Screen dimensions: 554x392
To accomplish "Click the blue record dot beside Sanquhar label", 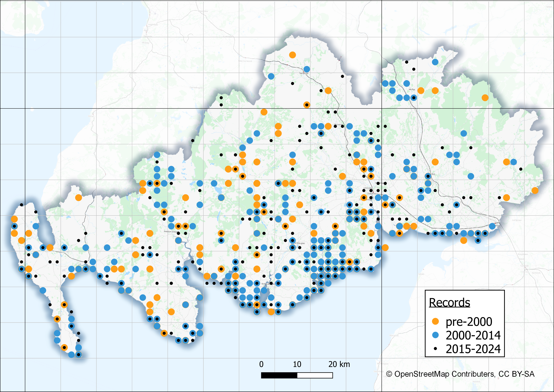I will point(307,69).
